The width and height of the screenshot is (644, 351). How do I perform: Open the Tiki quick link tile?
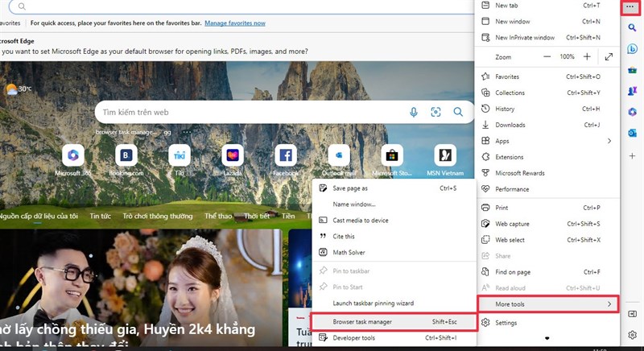180,155
